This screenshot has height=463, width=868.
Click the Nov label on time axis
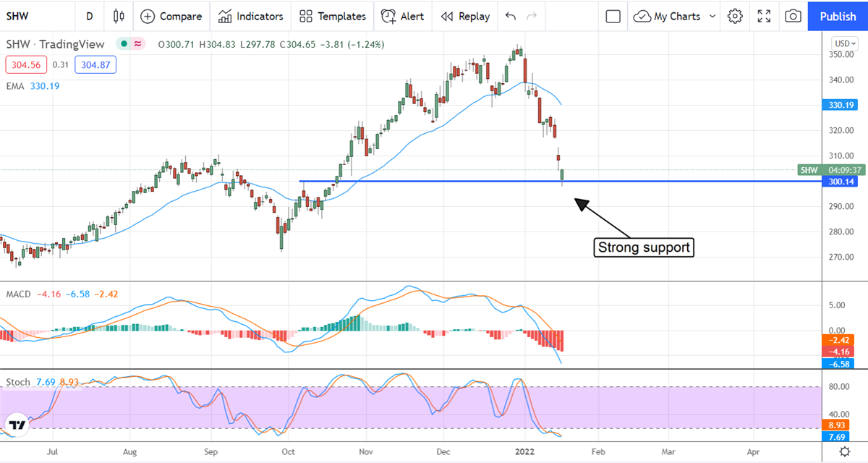367,451
